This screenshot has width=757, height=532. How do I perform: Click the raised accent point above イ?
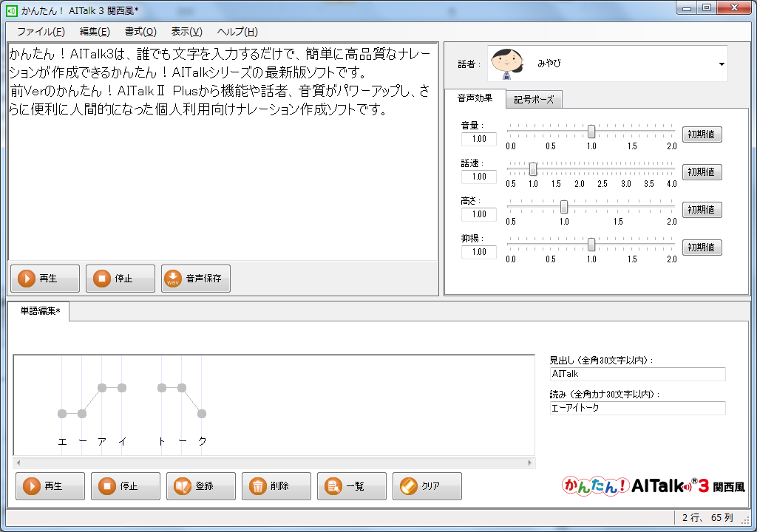122,388
